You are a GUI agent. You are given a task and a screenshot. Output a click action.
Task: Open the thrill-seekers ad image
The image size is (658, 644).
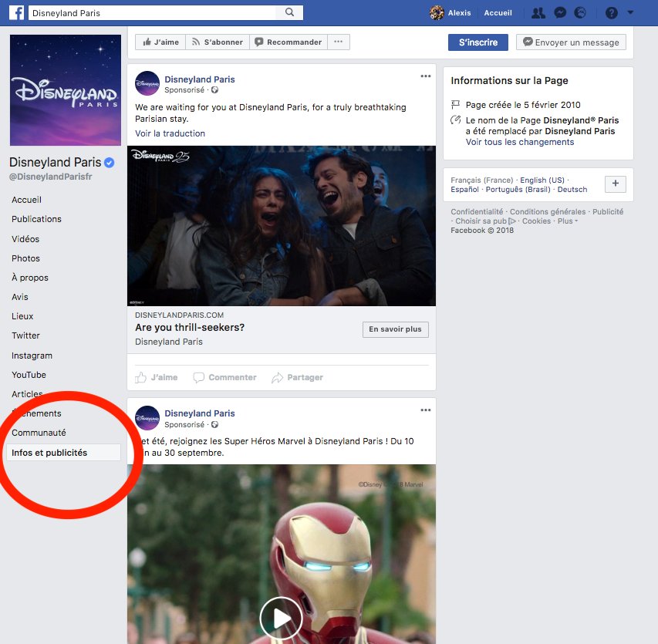[x=282, y=226]
